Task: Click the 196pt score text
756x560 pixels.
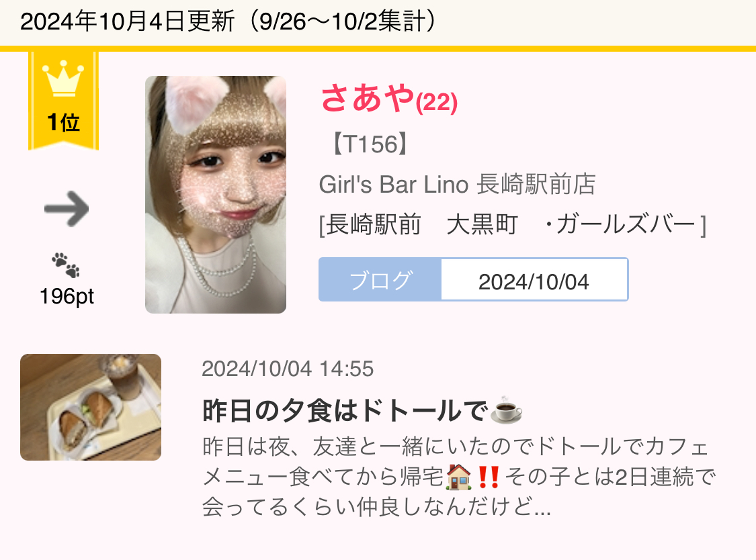Action: point(67,296)
